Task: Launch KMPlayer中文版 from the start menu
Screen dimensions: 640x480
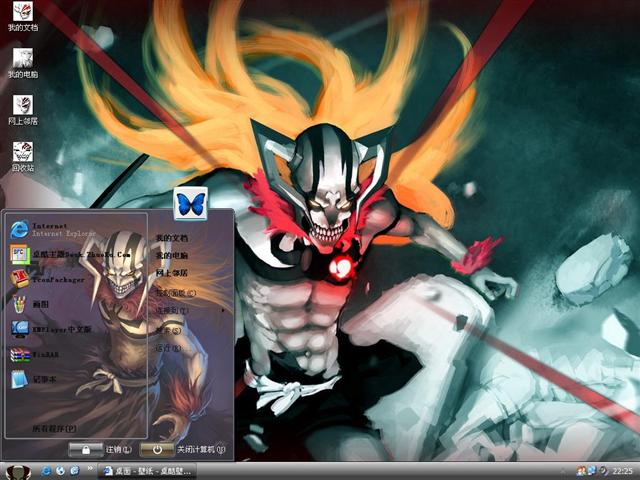Action: pyautogui.click(x=51, y=329)
